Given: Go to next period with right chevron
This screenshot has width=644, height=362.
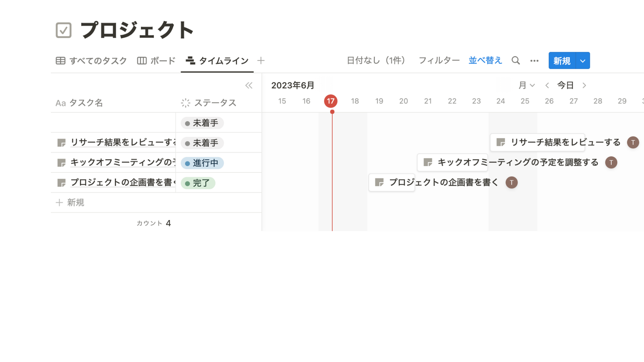Looking at the screenshot, I should [x=584, y=85].
